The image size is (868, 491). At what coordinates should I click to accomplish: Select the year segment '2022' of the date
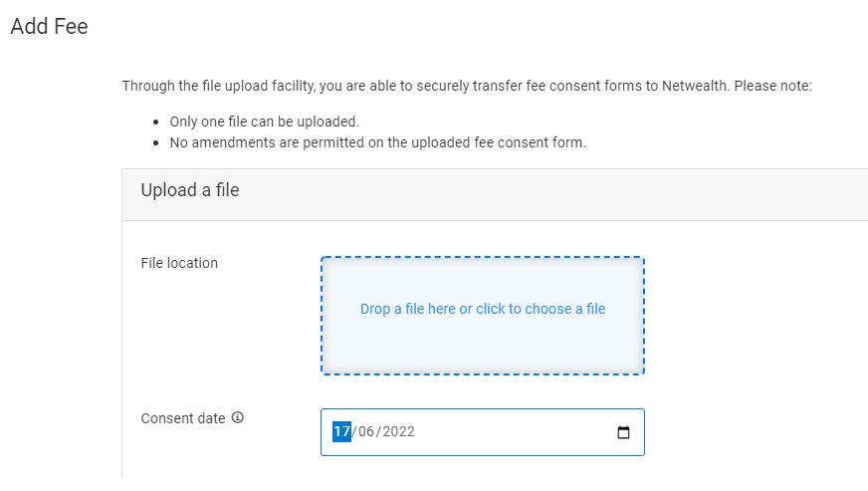click(398, 432)
